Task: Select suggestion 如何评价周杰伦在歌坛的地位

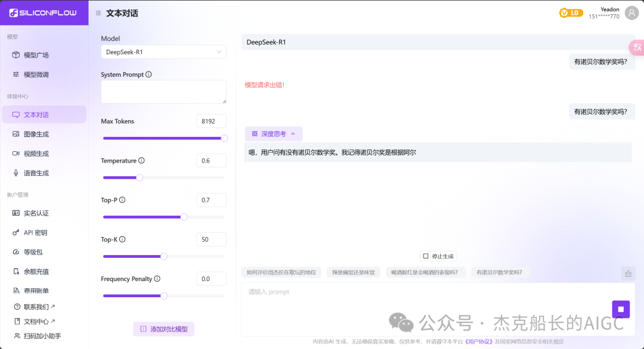Action: point(281,272)
